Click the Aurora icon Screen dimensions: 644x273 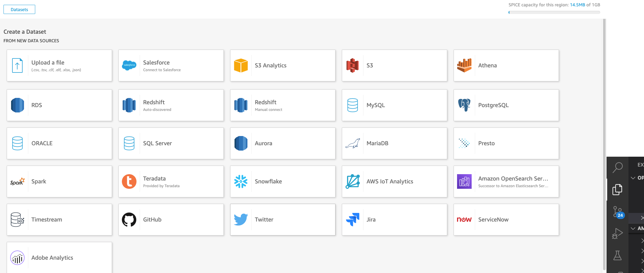pos(241,143)
